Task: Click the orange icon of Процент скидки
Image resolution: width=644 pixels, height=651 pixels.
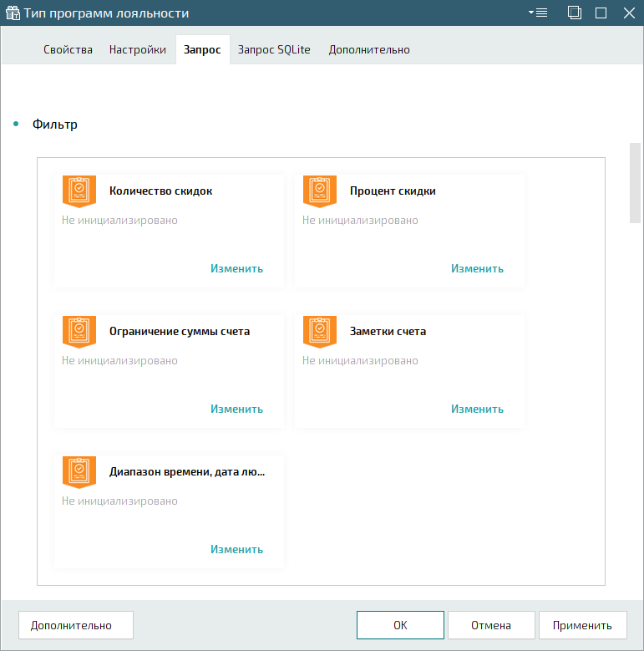Action: [320, 191]
